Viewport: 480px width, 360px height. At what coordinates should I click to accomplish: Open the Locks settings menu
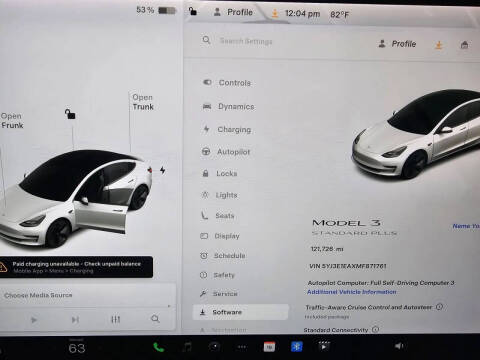pos(220,173)
